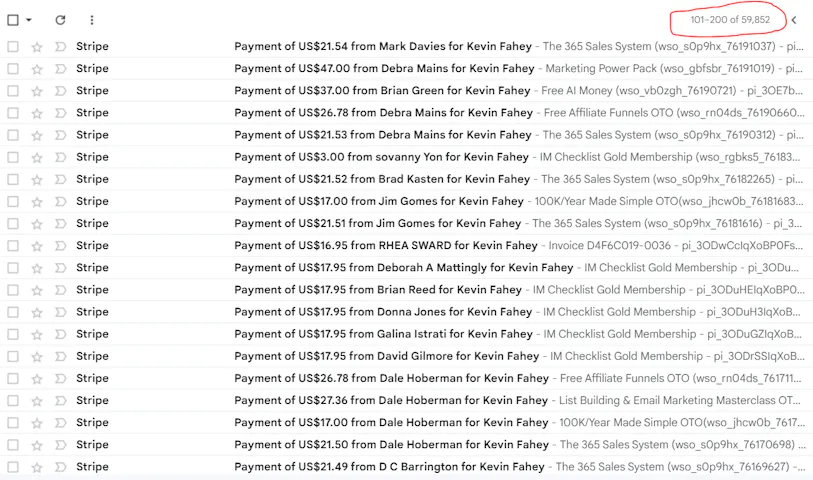Mark the RHEA SWARD email as important
813x480 pixels.
60,246
